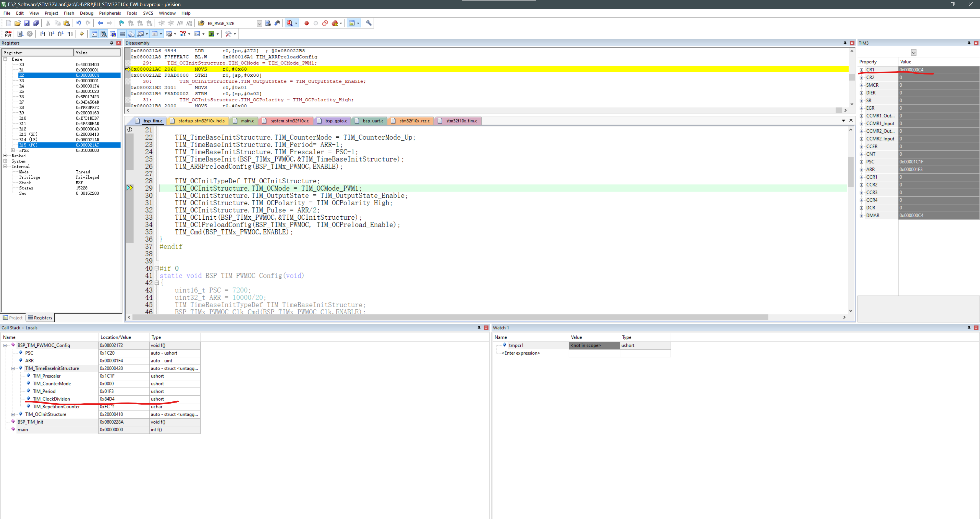The width and height of the screenshot is (980, 519).
Task: Toggle Enable/Disable breakpoint hollow circle
Action: point(316,23)
